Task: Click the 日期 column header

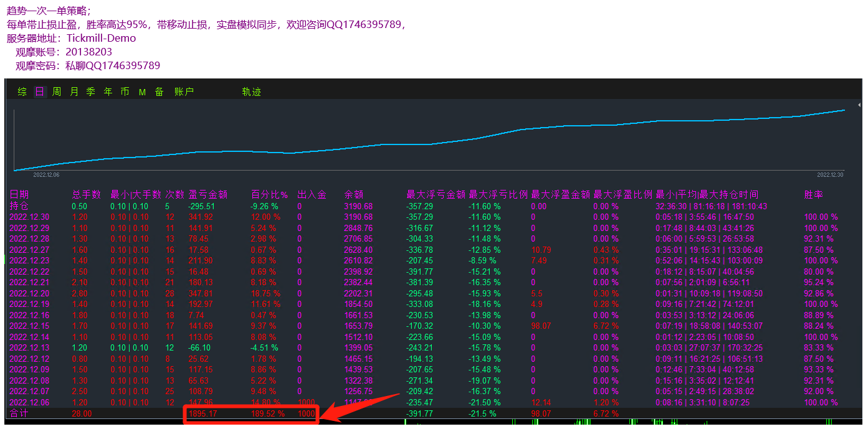Action: click(x=19, y=195)
